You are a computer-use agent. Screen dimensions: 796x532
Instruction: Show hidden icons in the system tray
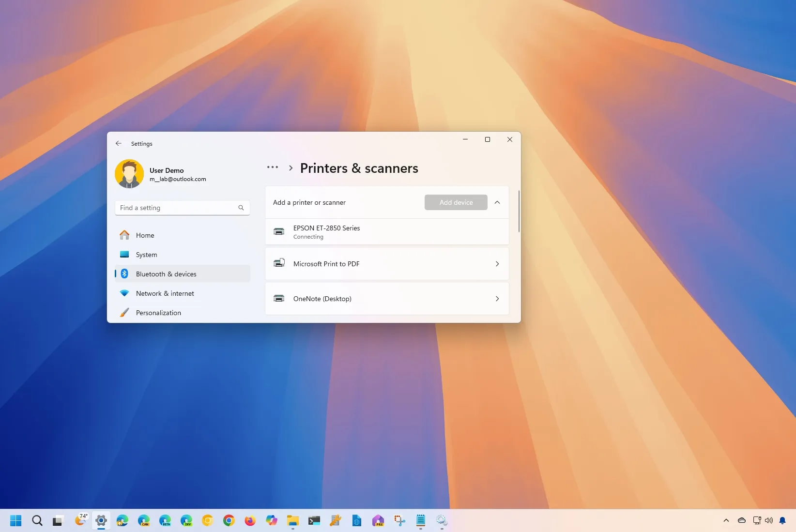(x=726, y=520)
